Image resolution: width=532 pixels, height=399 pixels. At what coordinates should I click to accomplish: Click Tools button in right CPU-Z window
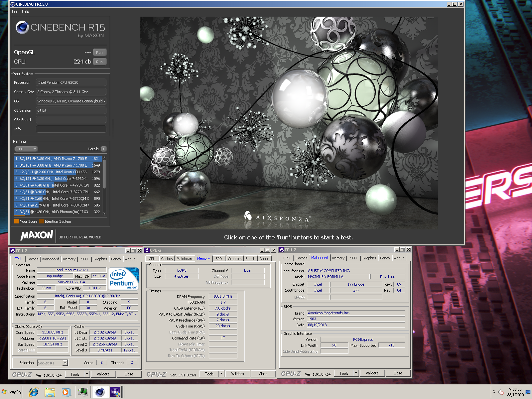tap(344, 373)
